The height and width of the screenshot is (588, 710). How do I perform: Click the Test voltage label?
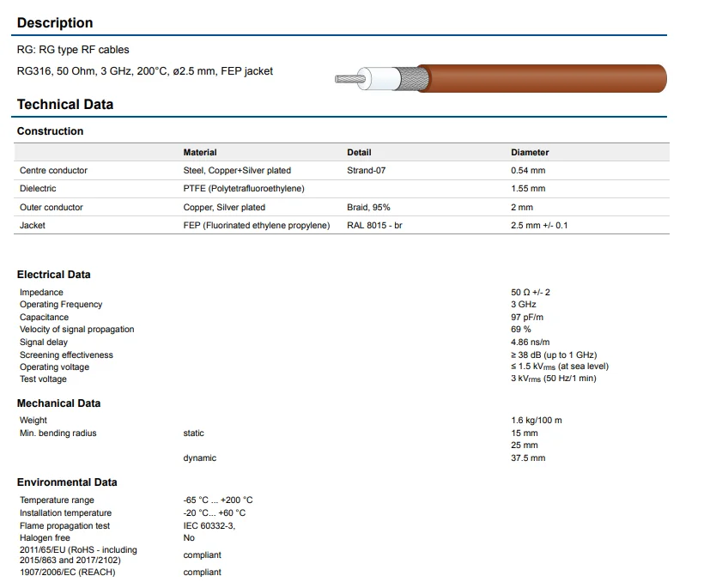coord(43,379)
